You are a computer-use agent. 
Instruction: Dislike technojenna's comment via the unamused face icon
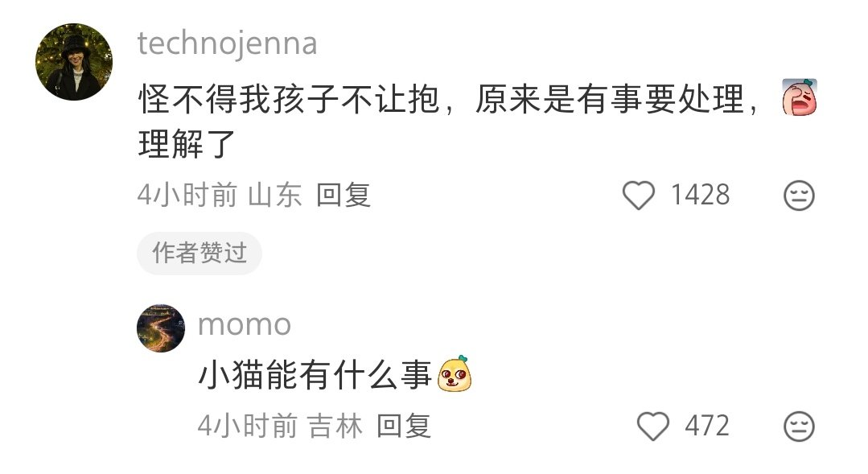point(799,195)
